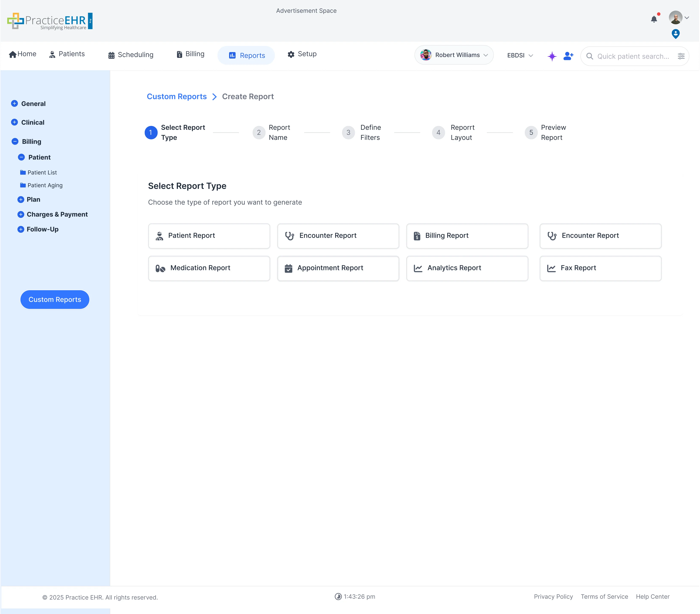Viewport: 700px width, 614px height.
Task: Click the add new patient icon
Action: [x=568, y=56]
